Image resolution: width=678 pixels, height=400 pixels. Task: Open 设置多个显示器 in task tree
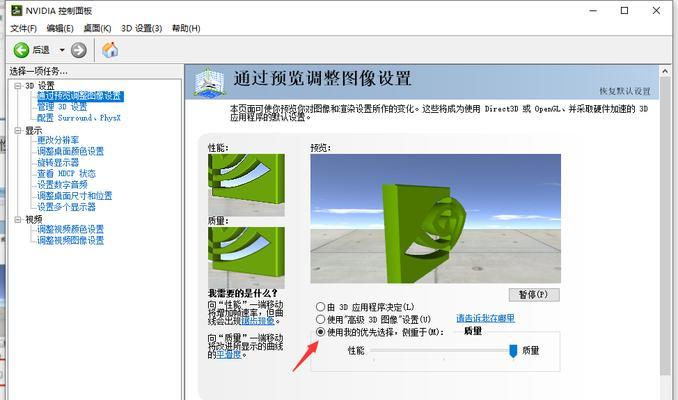(x=66, y=207)
